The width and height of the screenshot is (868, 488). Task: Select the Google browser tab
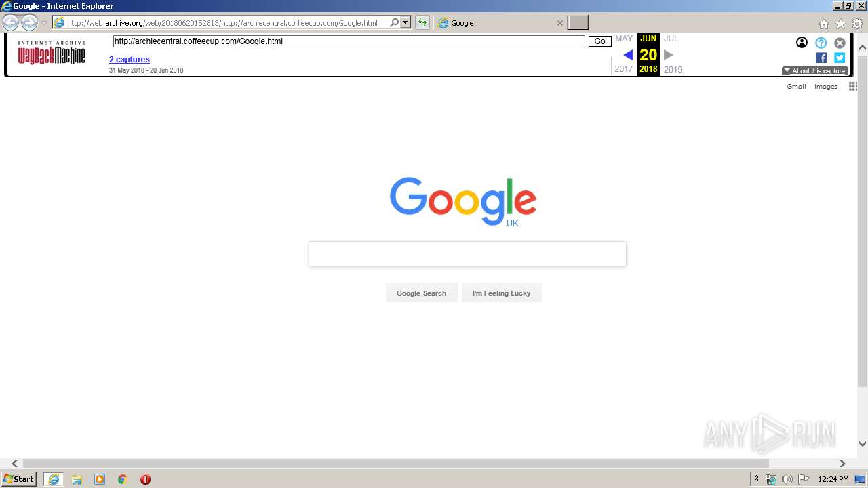[500, 23]
